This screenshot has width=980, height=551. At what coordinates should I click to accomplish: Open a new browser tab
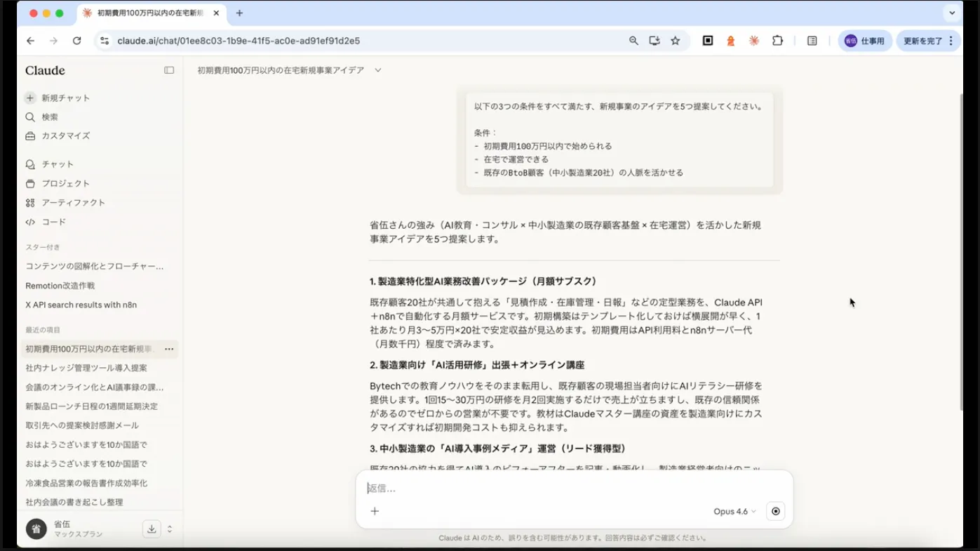pyautogui.click(x=239, y=13)
